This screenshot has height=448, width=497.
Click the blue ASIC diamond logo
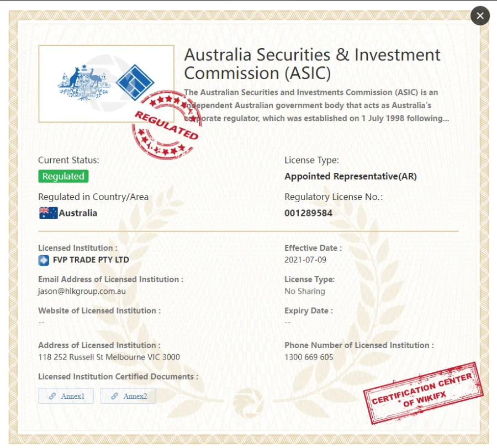(x=135, y=82)
